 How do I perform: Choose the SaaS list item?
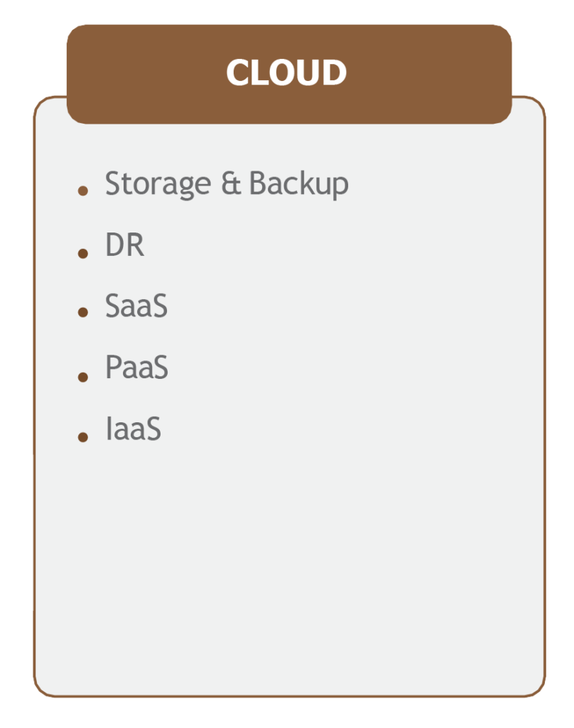click(x=136, y=306)
